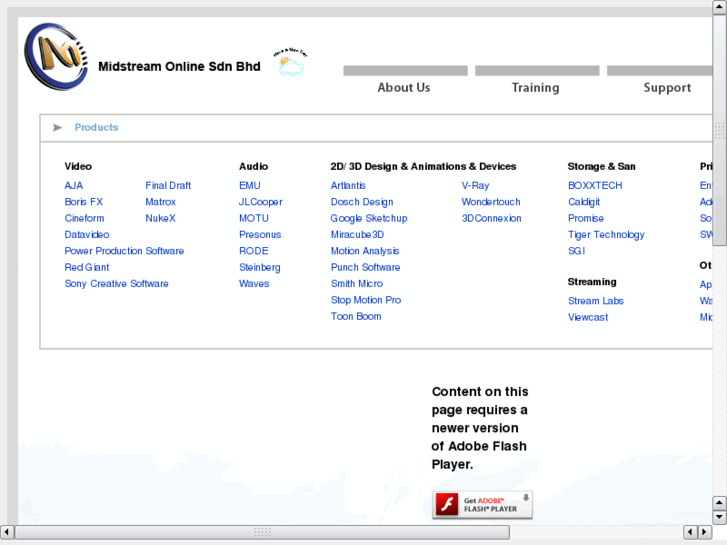Visit the Google Sketchup link
The width and height of the screenshot is (727, 545).
click(x=369, y=218)
